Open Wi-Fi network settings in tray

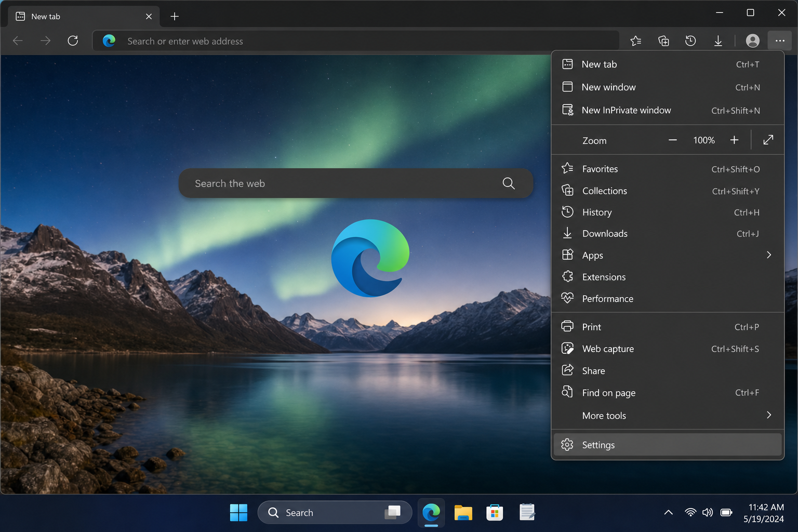tap(690, 513)
